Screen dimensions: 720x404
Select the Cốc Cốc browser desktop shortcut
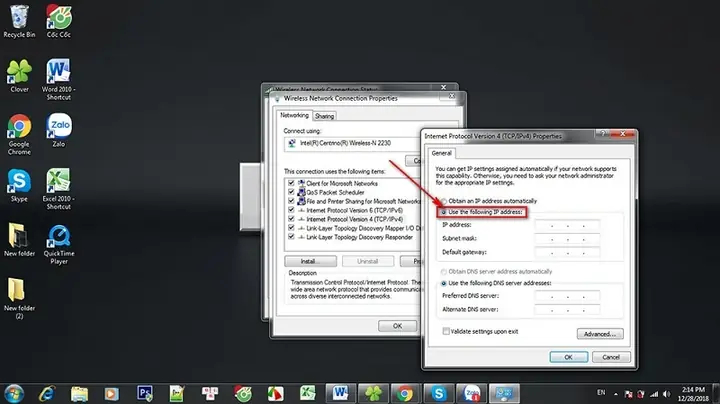pos(58,21)
